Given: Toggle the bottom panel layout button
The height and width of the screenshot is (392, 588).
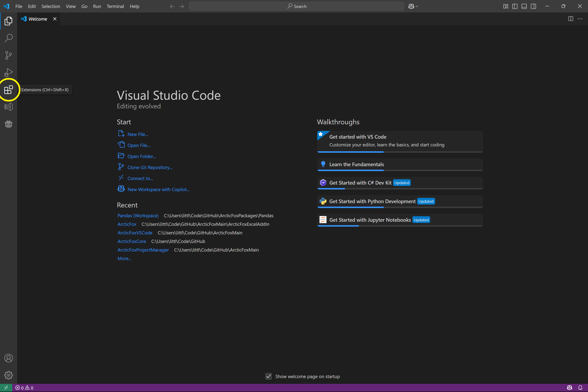Looking at the screenshot, I should (x=524, y=6).
